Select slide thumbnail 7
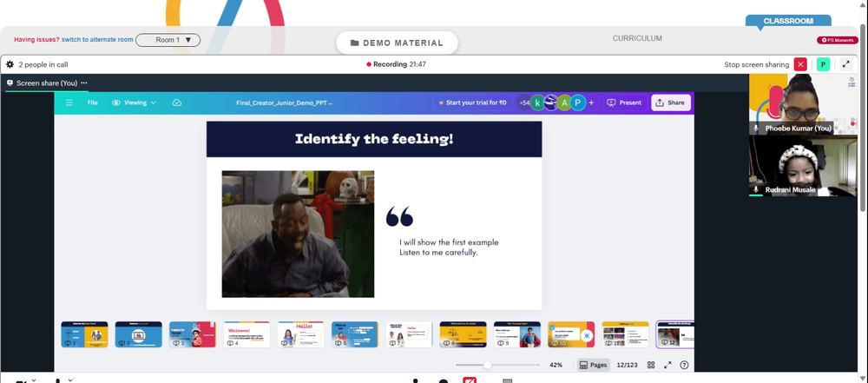Screen dimensions: 868x383 click(409, 334)
